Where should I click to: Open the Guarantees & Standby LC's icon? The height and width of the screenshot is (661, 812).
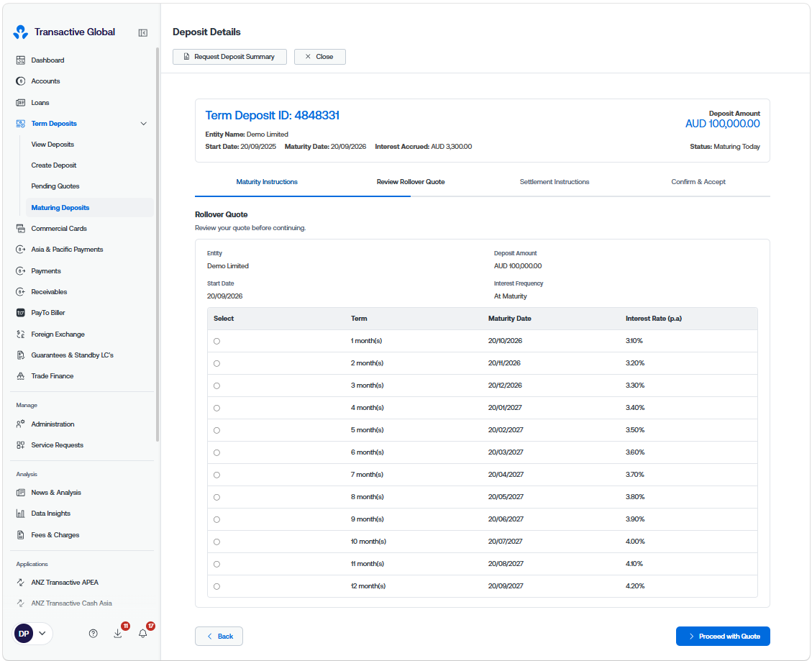[x=21, y=355]
